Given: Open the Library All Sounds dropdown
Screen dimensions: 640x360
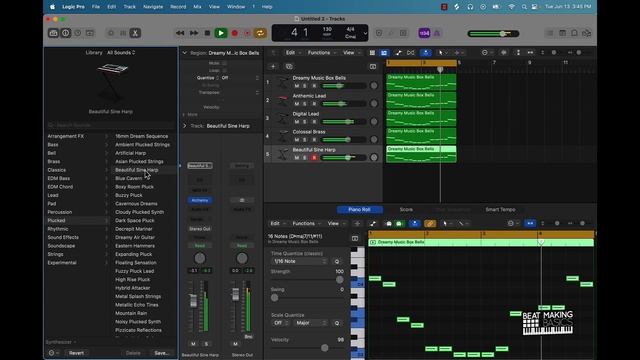Looking at the screenshot, I should tap(121, 53).
